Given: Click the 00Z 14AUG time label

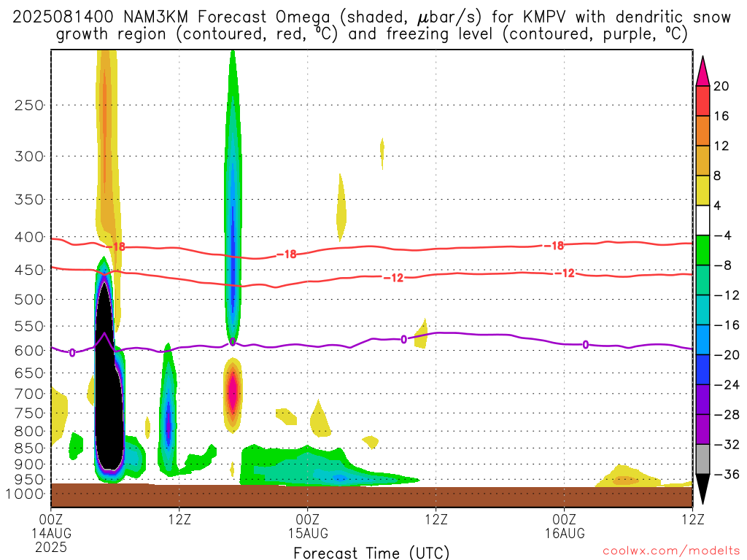Looking at the screenshot, I should pyautogui.click(x=51, y=526).
